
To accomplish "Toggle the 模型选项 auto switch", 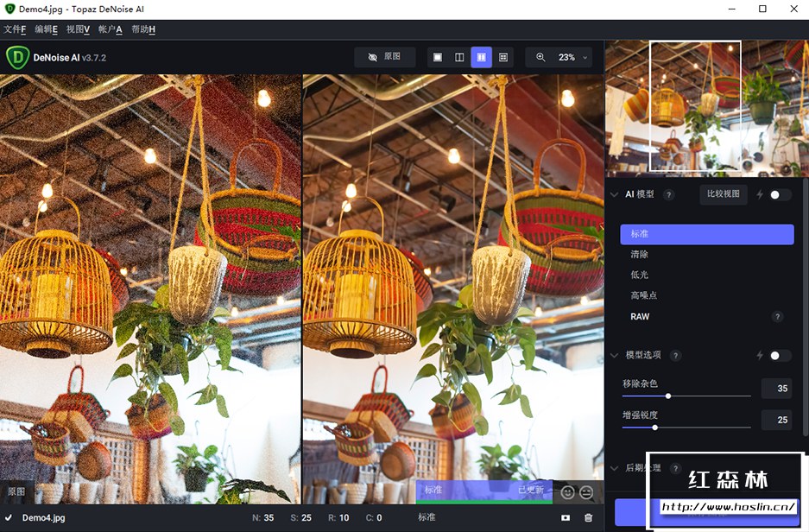I will [780, 355].
